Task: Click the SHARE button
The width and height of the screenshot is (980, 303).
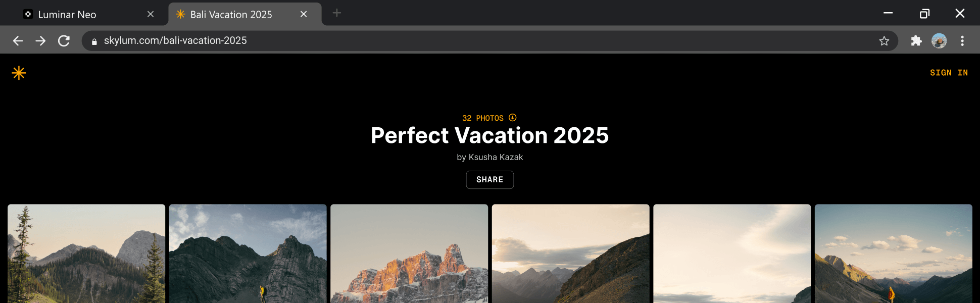Action: (490, 180)
